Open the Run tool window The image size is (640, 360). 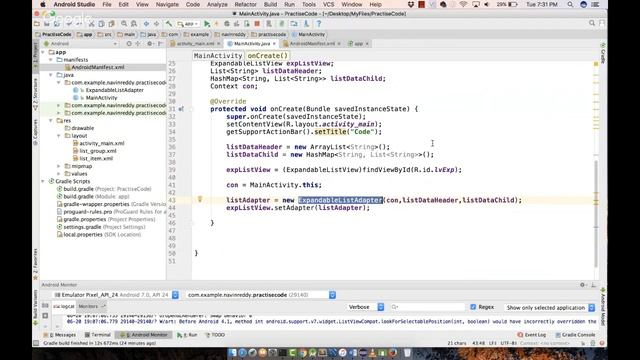[187, 335]
